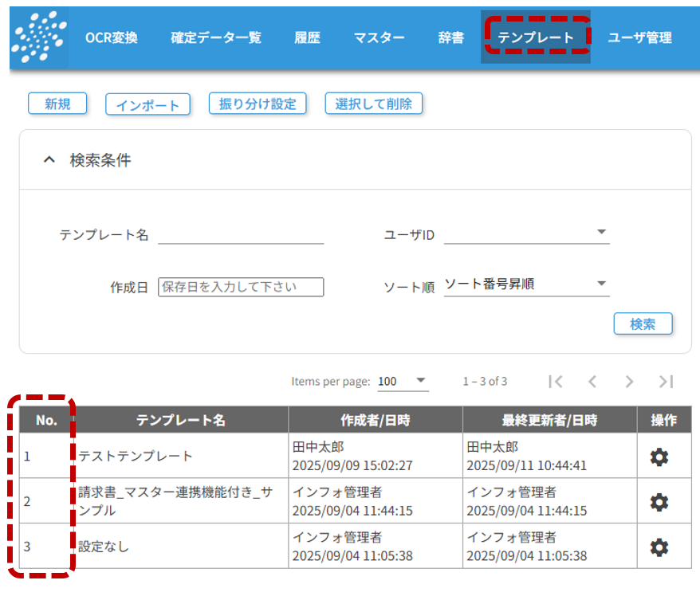The width and height of the screenshot is (700, 592).
Task: Click the インポート button
Action: click(x=148, y=104)
